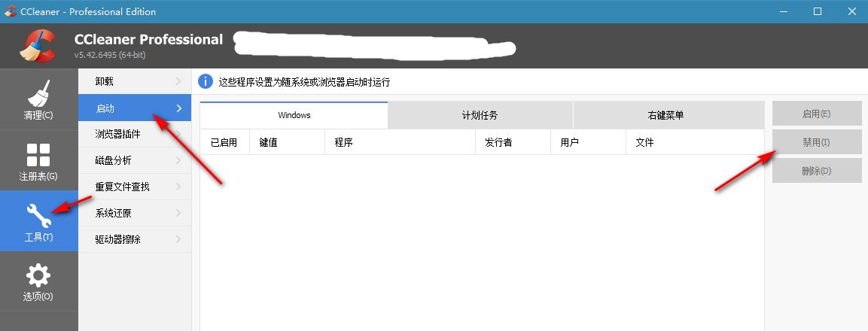
Task: Open the 清理 cleaner section
Action: [x=38, y=99]
